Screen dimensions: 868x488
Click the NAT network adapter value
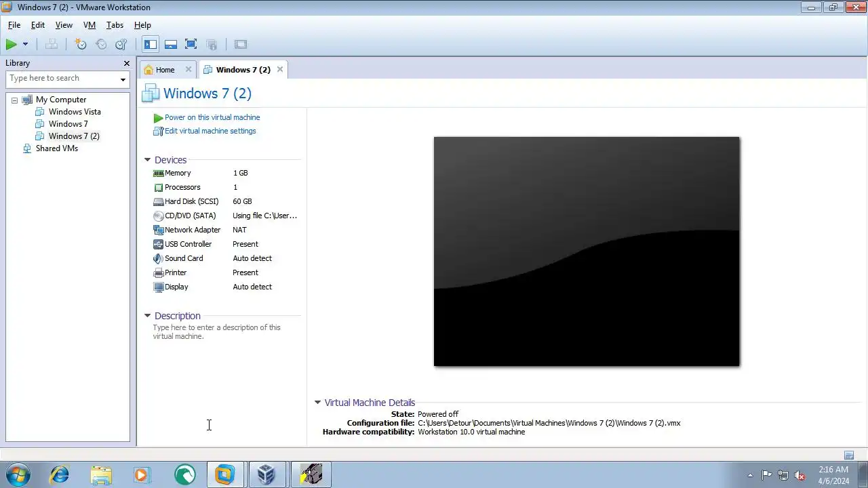(x=239, y=230)
